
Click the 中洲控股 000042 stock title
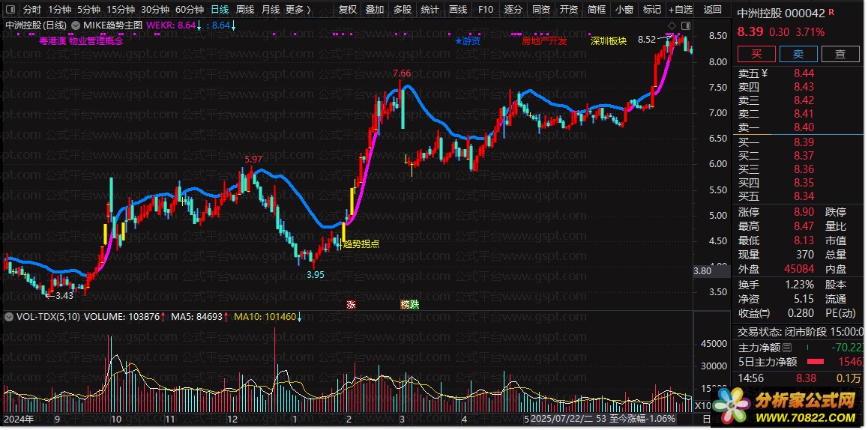(782, 13)
